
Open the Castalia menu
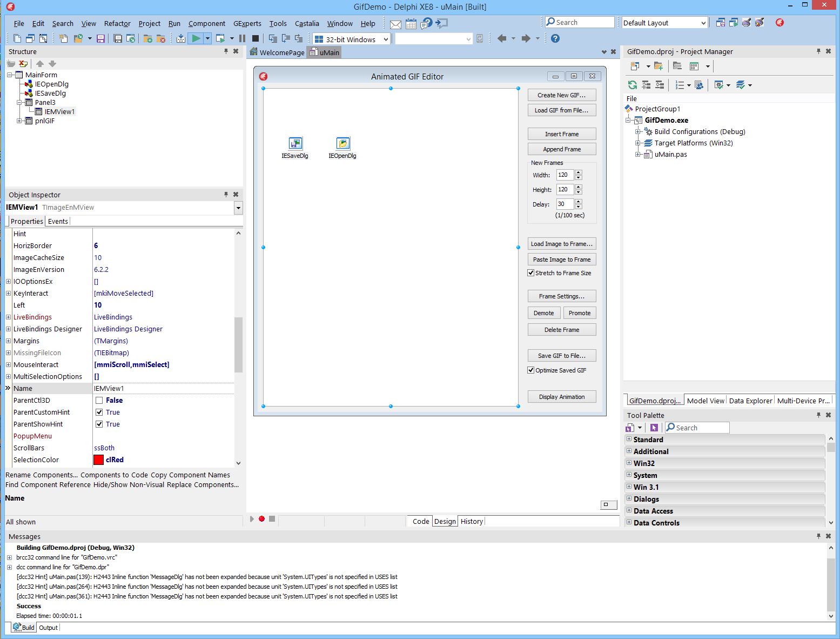pyautogui.click(x=307, y=24)
